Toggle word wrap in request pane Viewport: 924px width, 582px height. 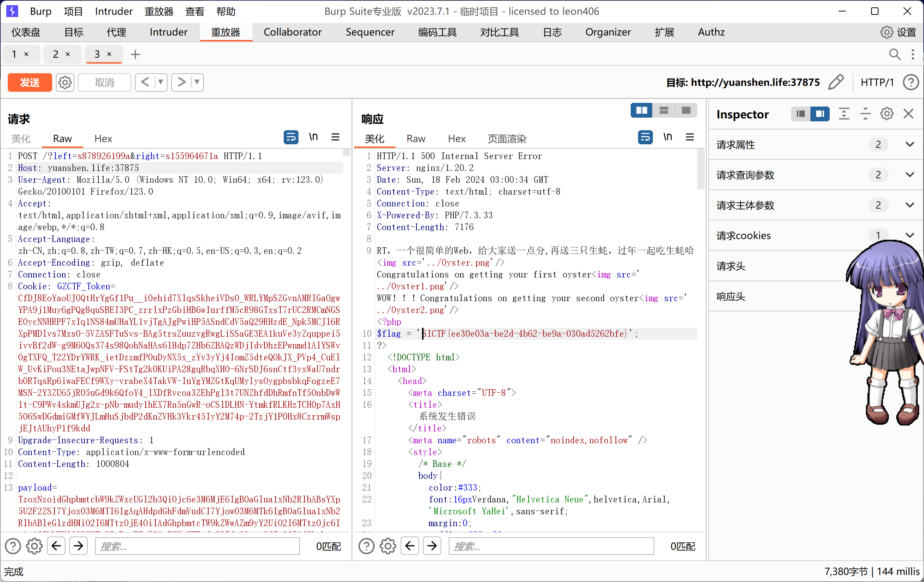click(x=291, y=137)
